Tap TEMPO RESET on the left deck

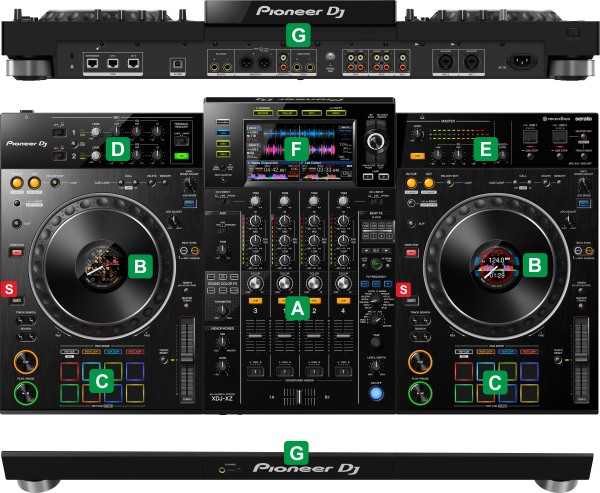(164, 360)
